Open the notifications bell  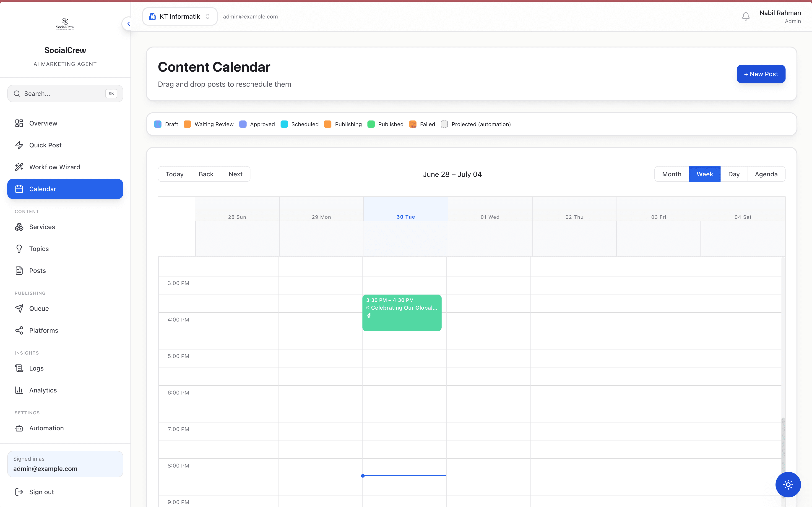tap(745, 16)
